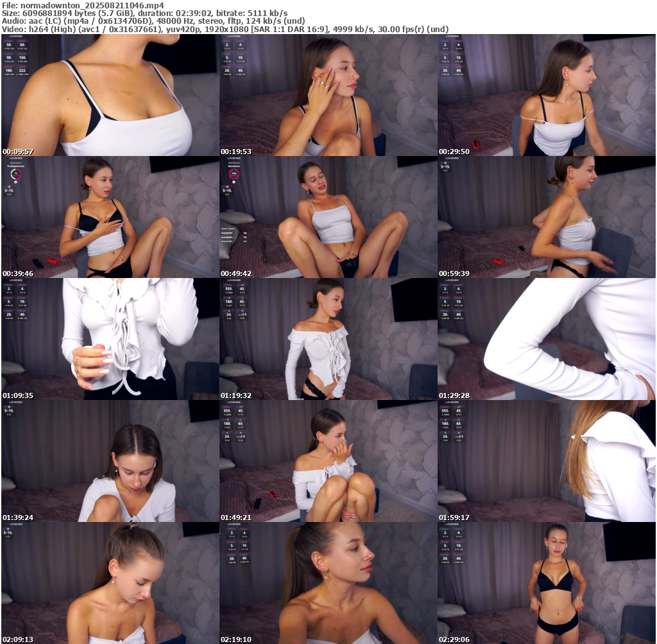This screenshot has width=657, height=644.
Task: Select the frame marked 01:59:17
Action: [547, 461]
